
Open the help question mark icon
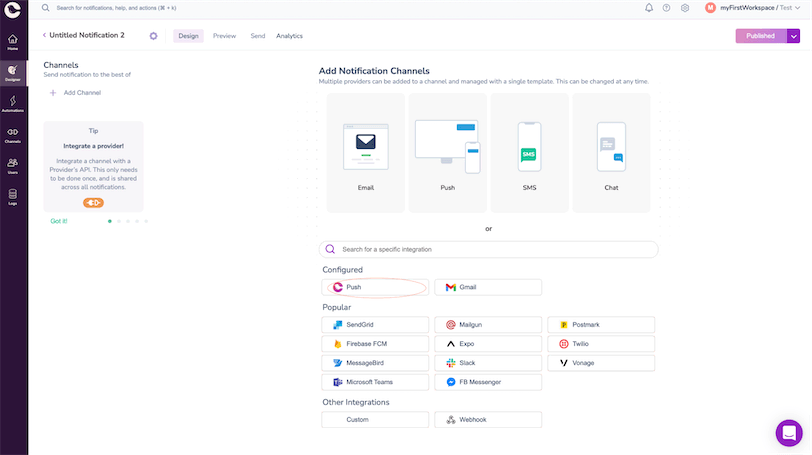point(666,8)
